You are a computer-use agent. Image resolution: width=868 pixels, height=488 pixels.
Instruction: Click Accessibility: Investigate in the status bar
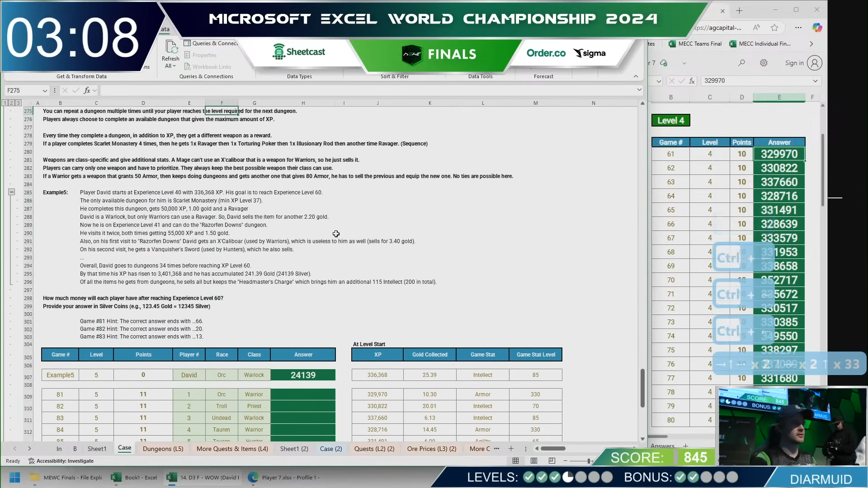pyautogui.click(x=61, y=461)
